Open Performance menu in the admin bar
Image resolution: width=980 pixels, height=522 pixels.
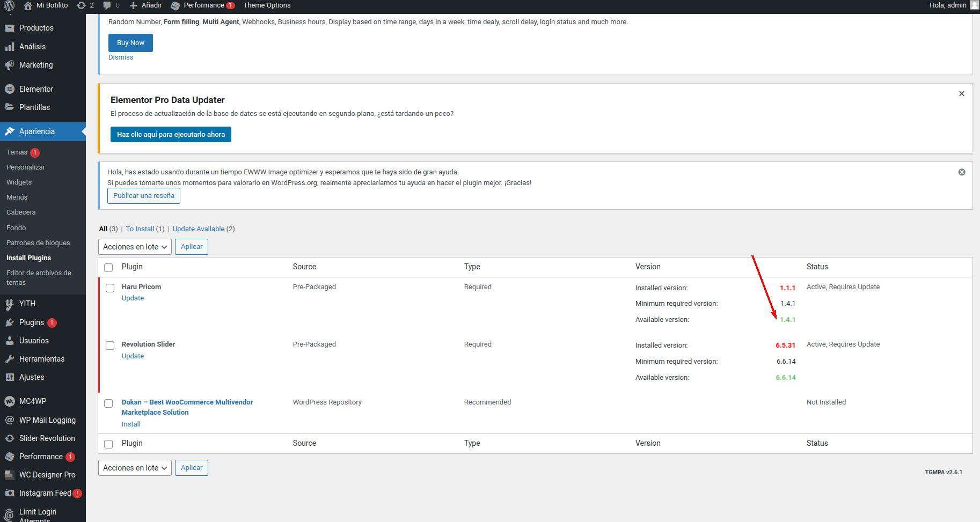point(203,5)
